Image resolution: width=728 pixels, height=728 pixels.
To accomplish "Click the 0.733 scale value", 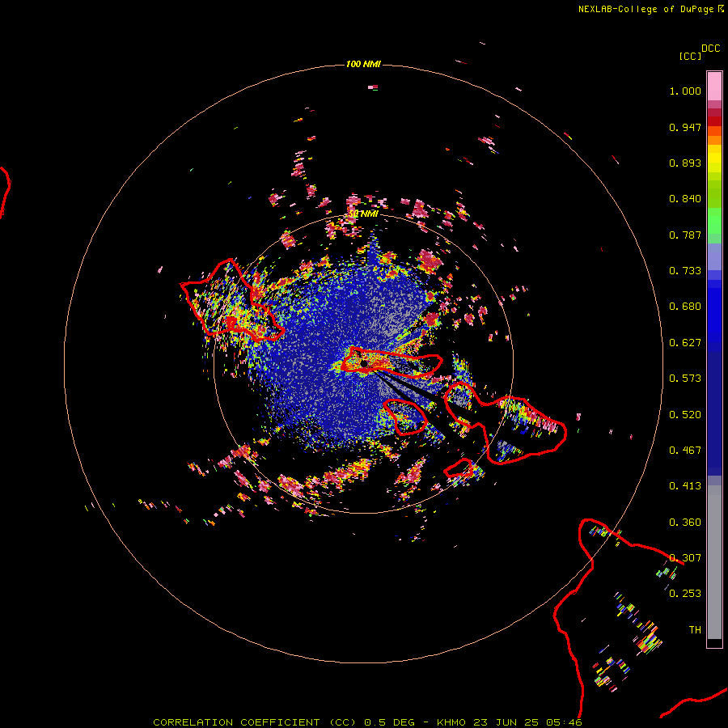I will tap(685, 271).
